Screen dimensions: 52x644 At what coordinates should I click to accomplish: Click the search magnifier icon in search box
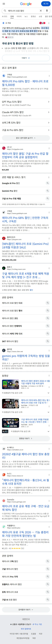[5, 11]
